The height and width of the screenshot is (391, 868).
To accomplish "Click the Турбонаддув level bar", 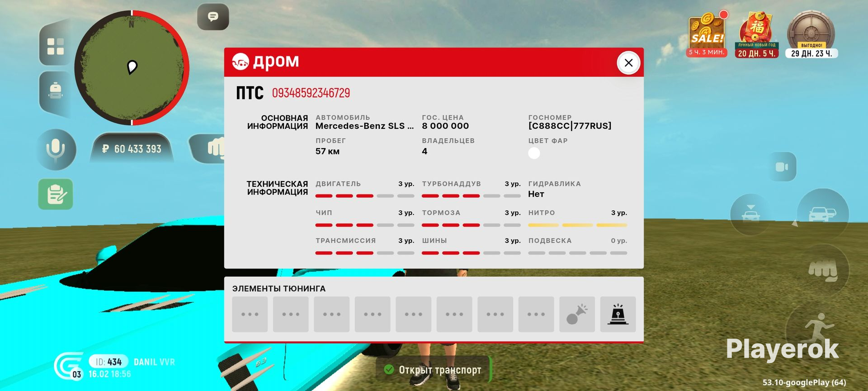I will click(x=471, y=196).
